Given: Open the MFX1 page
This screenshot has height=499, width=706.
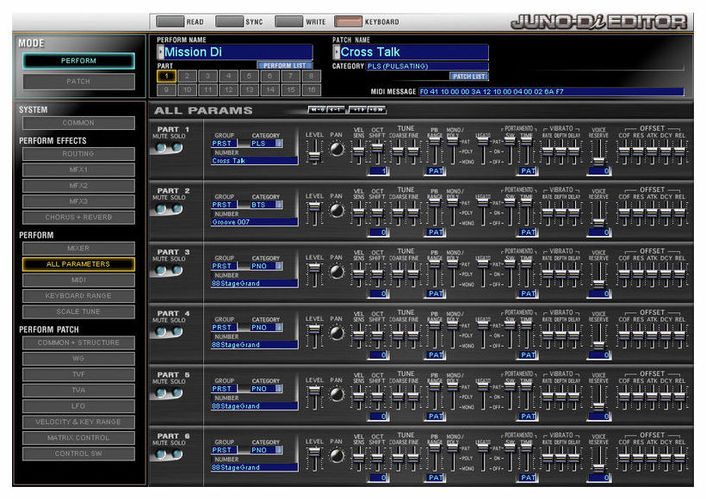Looking at the screenshot, I should coord(78,169).
